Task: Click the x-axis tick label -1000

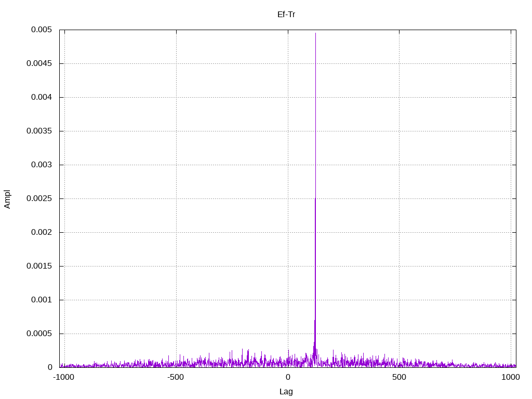Action: click(x=63, y=377)
